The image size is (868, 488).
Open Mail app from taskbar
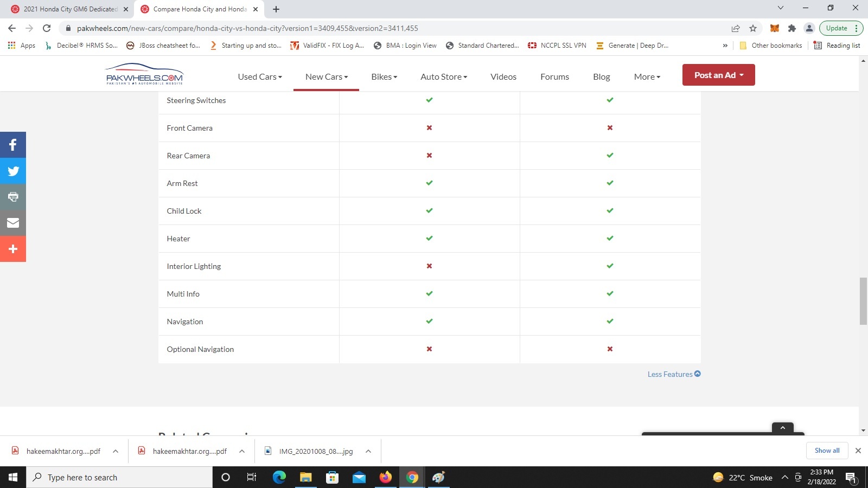(359, 477)
